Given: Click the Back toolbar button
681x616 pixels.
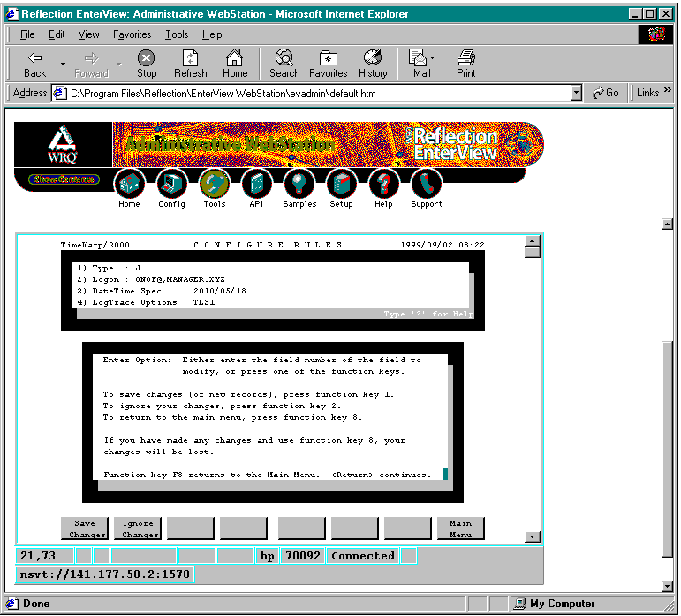Looking at the screenshot, I should (x=34, y=65).
